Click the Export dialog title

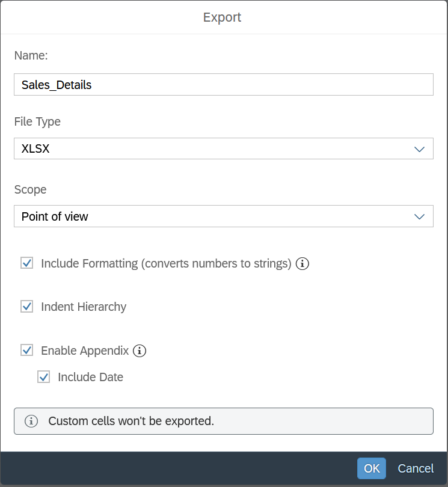click(x=222, y=17)
